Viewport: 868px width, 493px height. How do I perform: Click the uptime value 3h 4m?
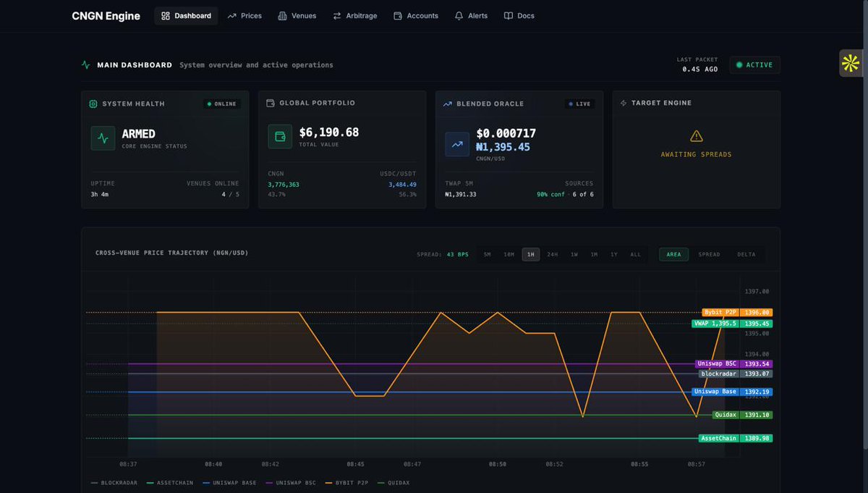[101, 195]
